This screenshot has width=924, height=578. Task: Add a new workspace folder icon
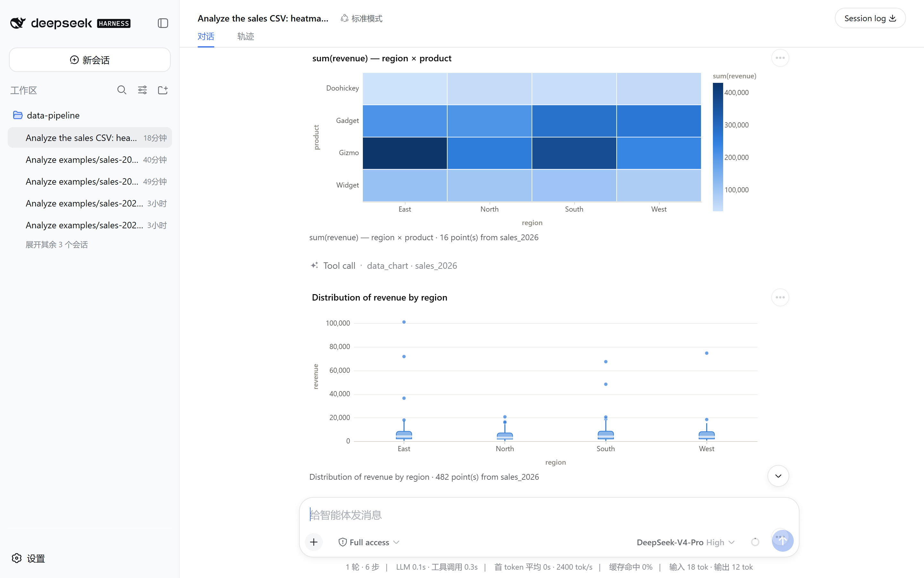point(163,90)
